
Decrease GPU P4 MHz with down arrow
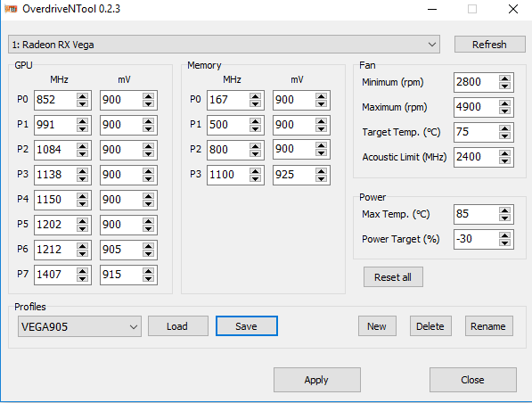pyautogui.click(x=82, y=203)
